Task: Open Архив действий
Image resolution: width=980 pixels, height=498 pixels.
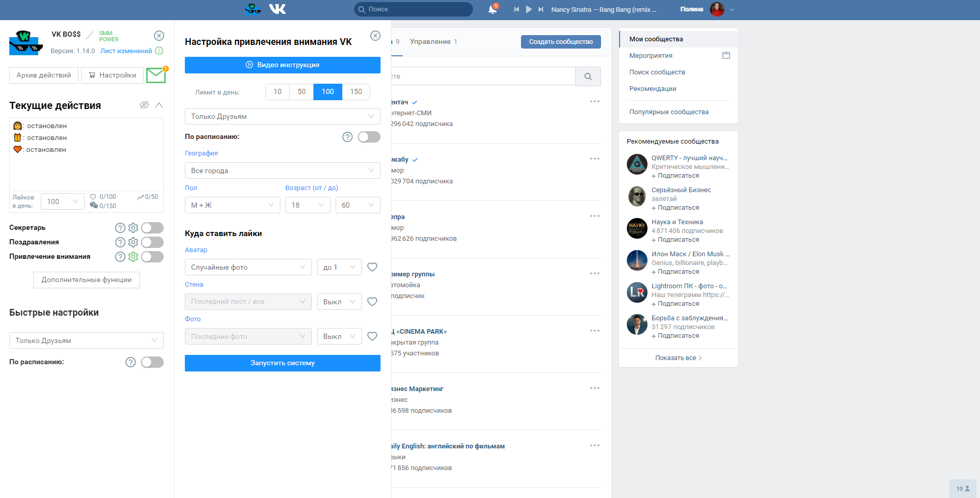Action: [x=44, y=75]
